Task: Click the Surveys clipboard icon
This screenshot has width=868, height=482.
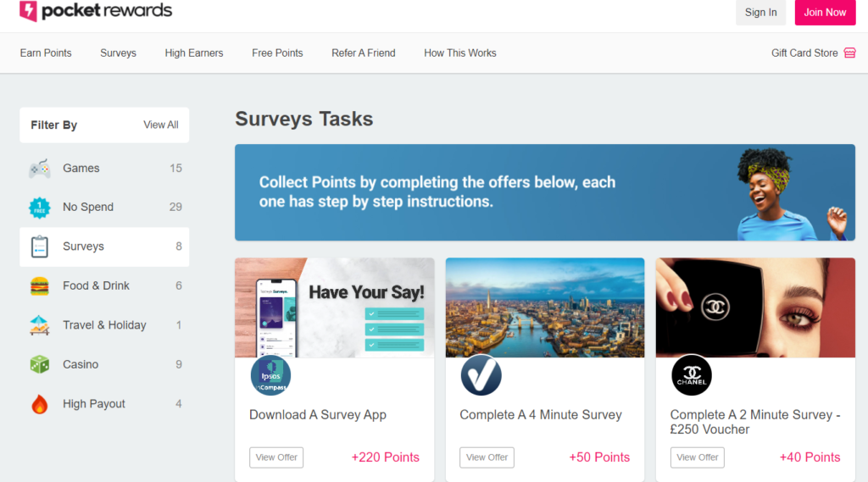Action: pos(39,247)
